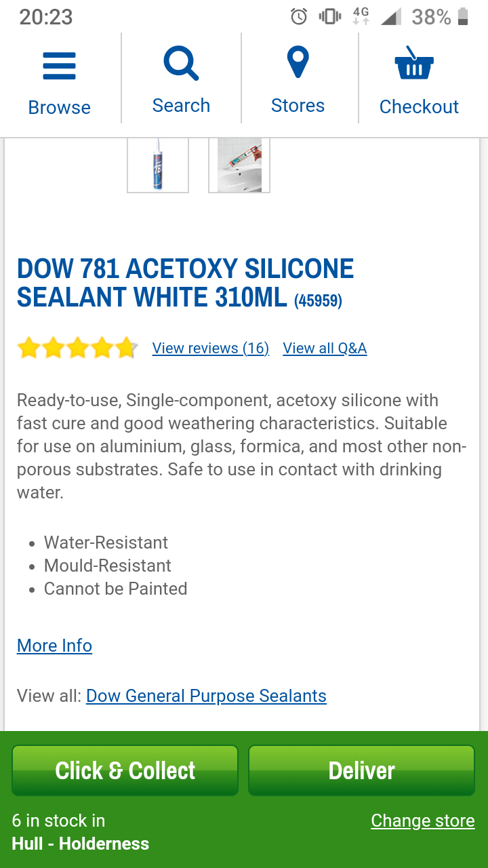Open the View all Q&A link

point(325,349)
